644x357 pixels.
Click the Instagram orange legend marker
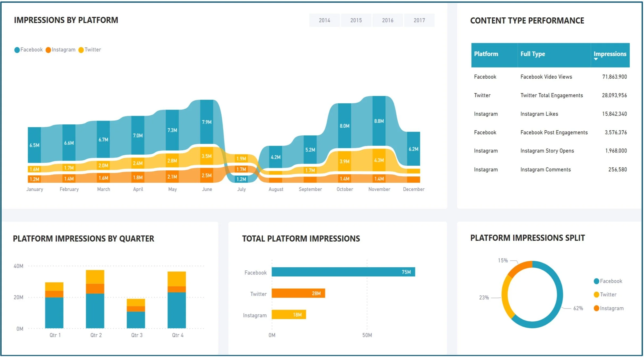(x=48, y=50)
